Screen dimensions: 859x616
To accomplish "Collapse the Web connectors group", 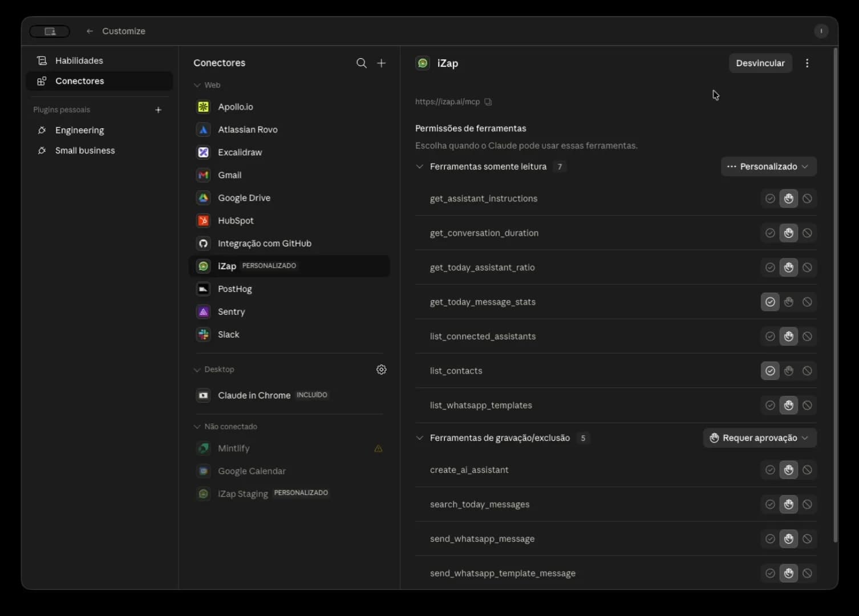I will (197, 85).
